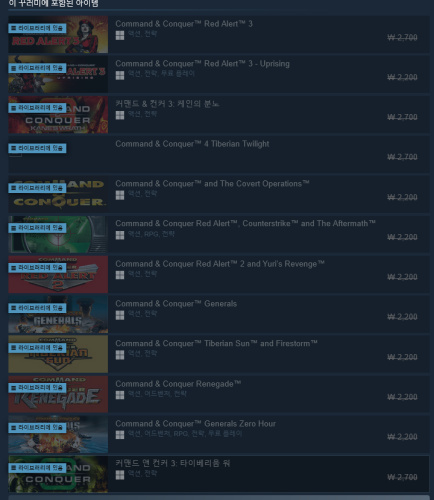434x500 pixels.
Task: Click the Windows icon under Red Alert 3
Action: coord(120,35)
